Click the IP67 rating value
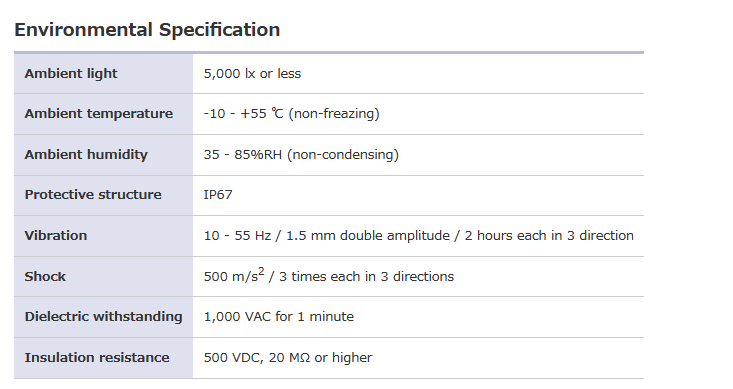 pyautogui.click(x=218, y=194)
